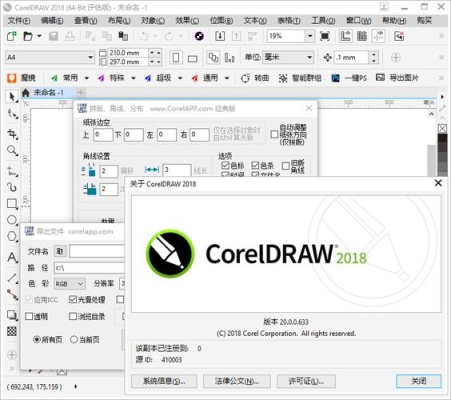
Task: Toggle the 光滑处理 checkbox
Action: click(x=73, y=299)
